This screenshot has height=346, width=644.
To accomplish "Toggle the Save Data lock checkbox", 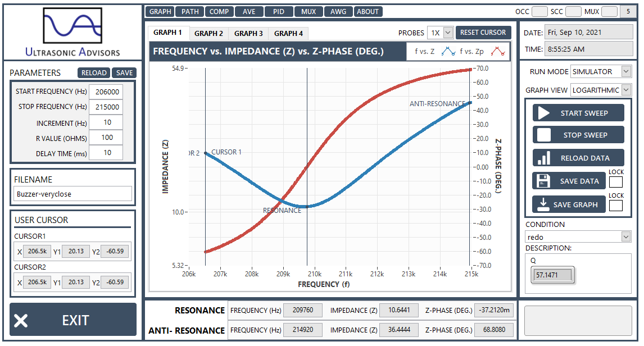I will 616,182.
